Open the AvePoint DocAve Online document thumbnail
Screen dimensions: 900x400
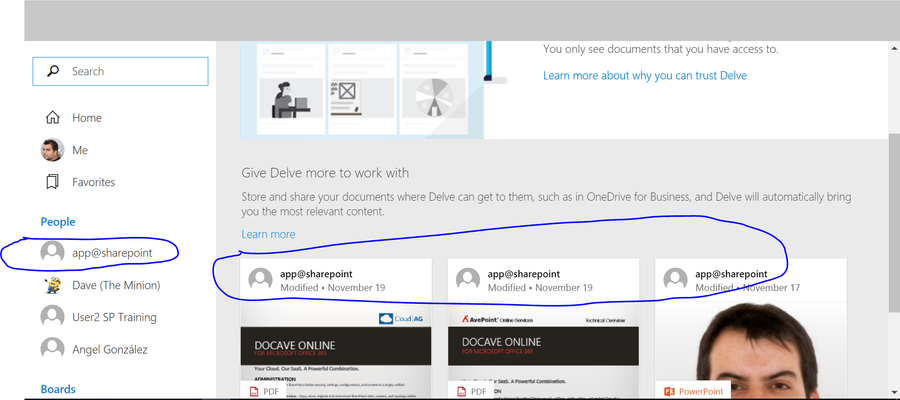544,350
